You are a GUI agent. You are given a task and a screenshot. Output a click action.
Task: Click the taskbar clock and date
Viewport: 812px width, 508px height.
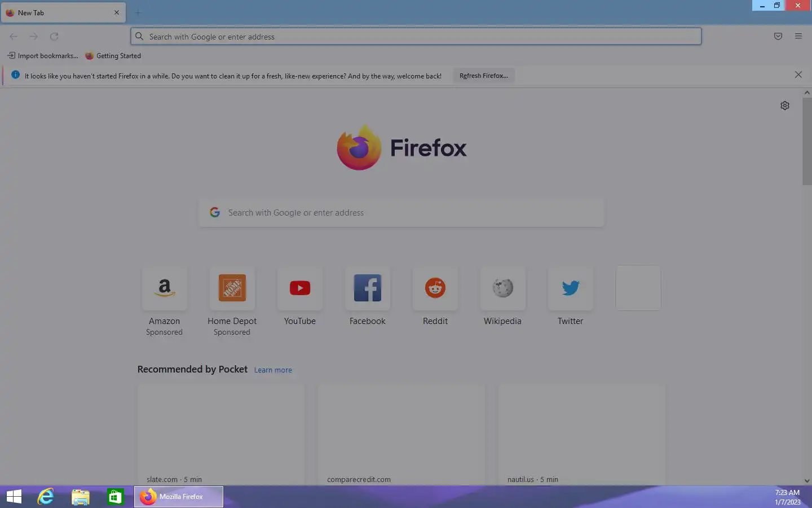tap(787, 497)
